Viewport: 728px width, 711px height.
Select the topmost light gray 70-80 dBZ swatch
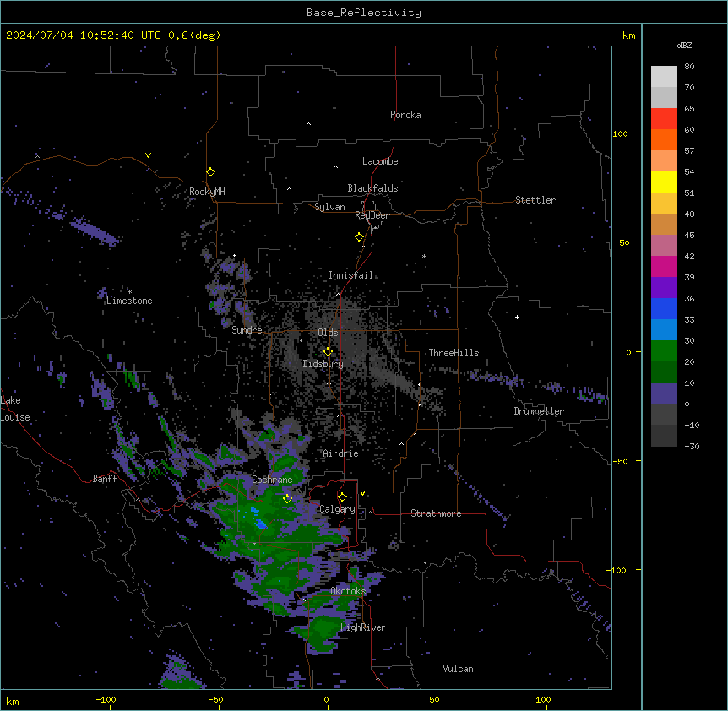pos(664,77)
